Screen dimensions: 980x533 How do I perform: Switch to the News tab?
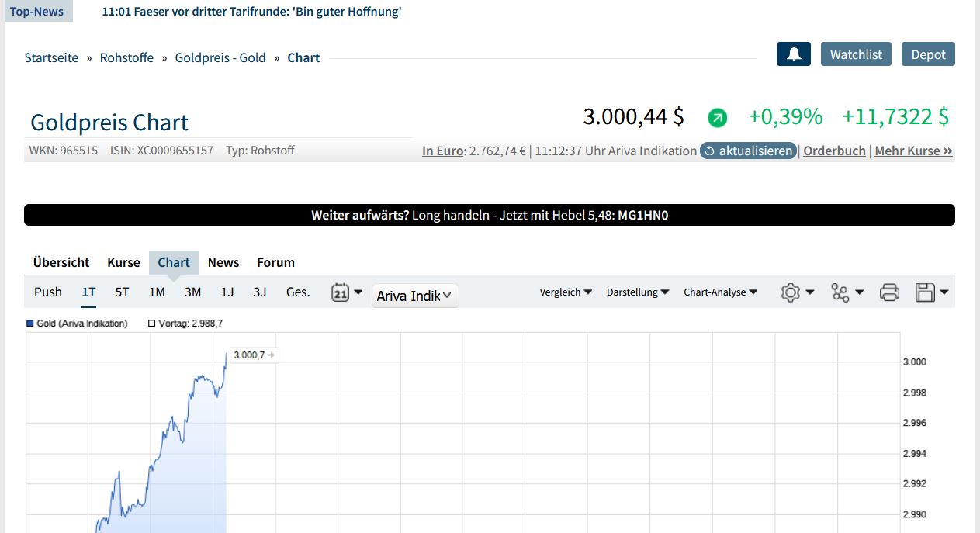(223, 262)
